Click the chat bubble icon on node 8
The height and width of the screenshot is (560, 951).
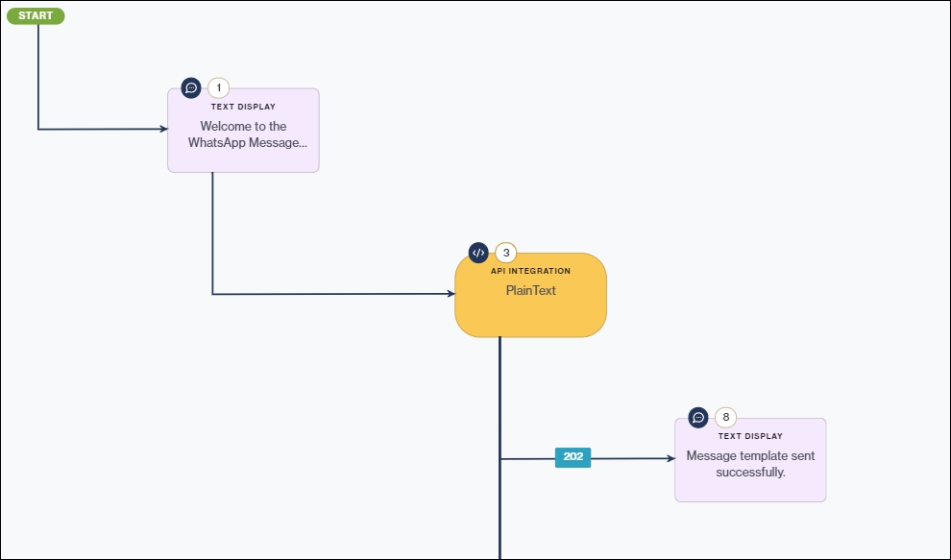point(698,417)
